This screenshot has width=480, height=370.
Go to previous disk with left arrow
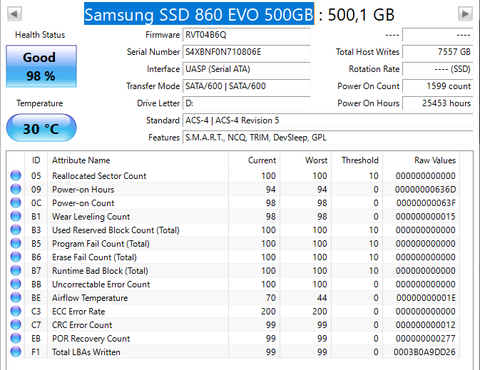click(14, 14)
